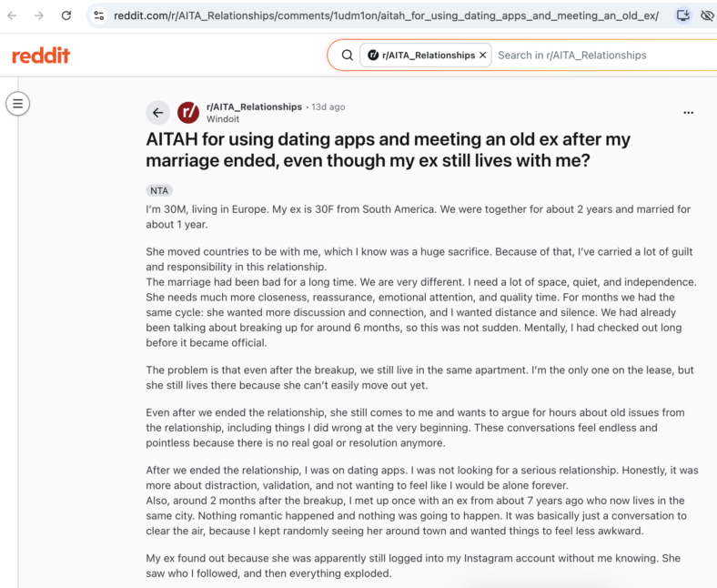Click paragraph starting "The problem is that"
Screen dimensions: 717x588
[419, 378]
